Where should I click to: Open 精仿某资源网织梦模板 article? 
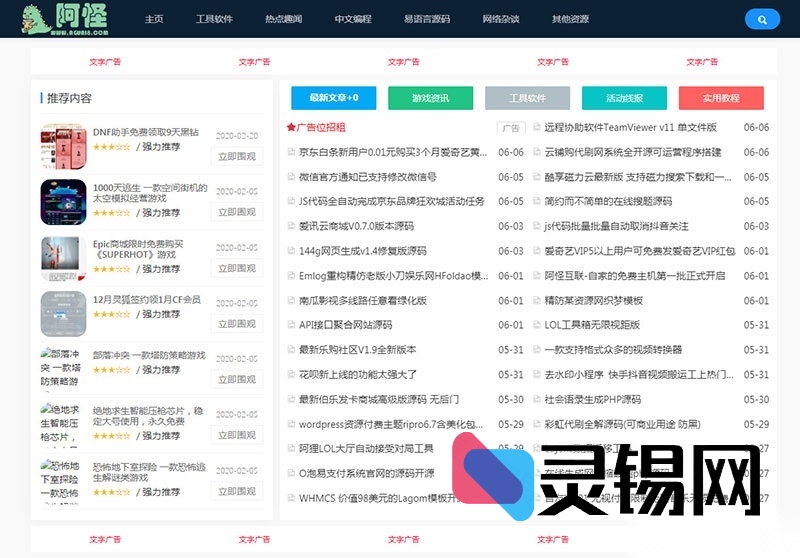[594, 300]
